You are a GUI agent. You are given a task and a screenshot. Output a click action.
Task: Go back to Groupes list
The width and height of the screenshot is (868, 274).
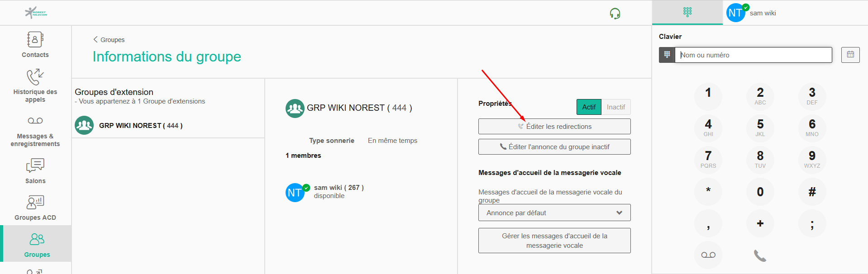pos(109,40)
